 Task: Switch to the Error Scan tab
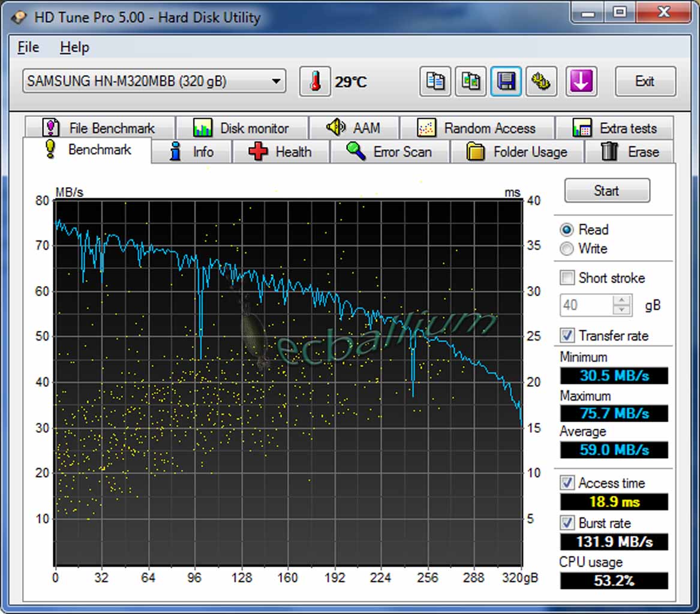(389, 152)
